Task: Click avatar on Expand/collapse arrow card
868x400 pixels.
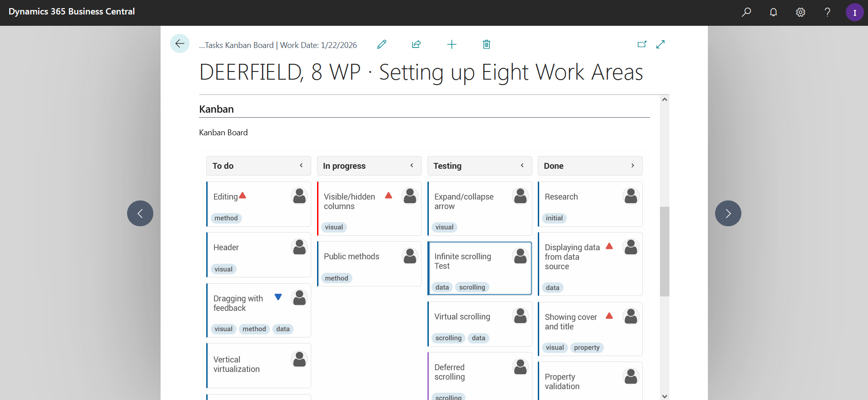Action: pyautogui.click(x=520, y=196)
